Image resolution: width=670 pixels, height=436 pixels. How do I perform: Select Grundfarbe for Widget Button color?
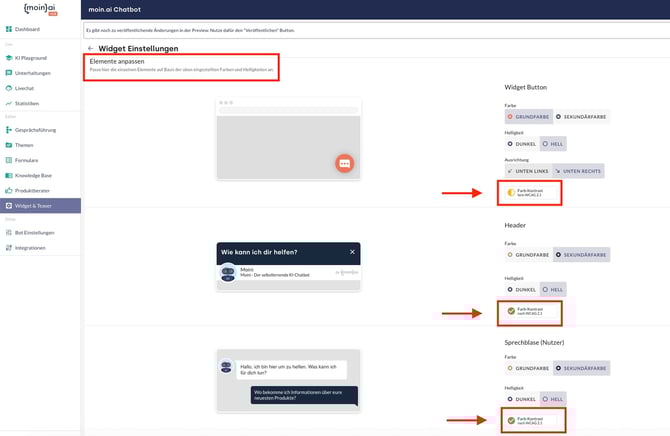[x=527, y=116]
